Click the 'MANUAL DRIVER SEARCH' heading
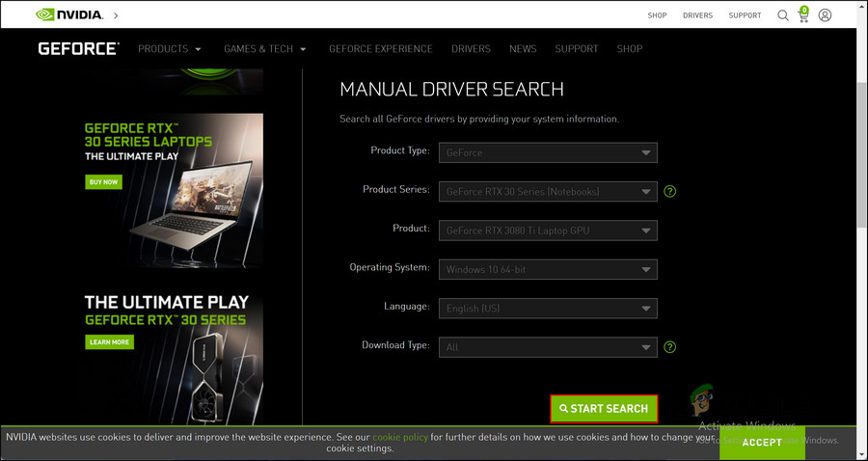The image size is (868, 461). tap(451, 90)
